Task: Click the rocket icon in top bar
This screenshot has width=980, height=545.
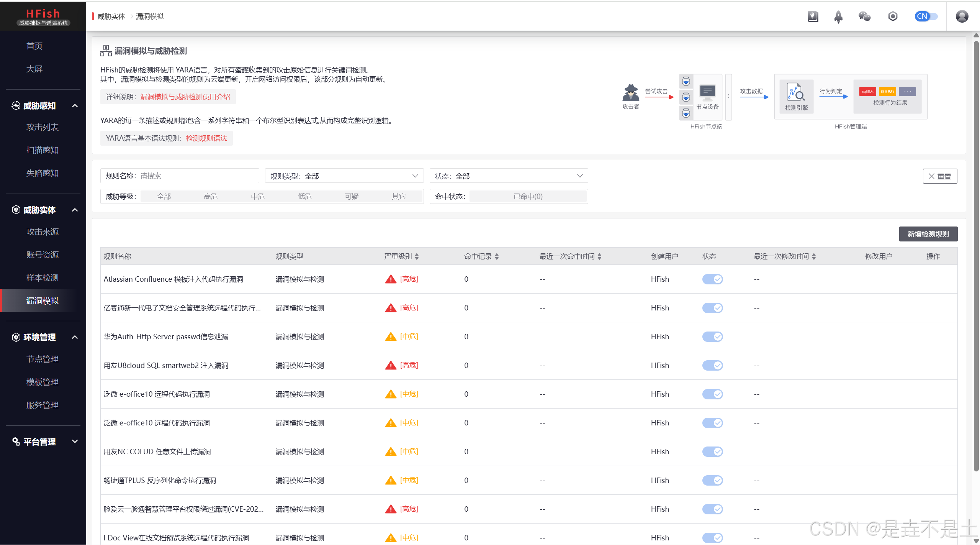Action: (838, 16)
